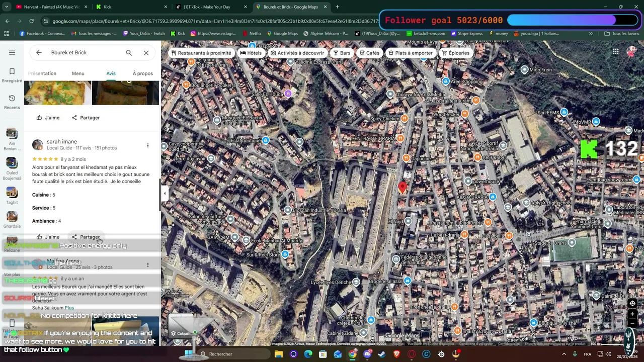644x362 pixels.
Task: Show my location on the map
Action: [x=632, y=303]
